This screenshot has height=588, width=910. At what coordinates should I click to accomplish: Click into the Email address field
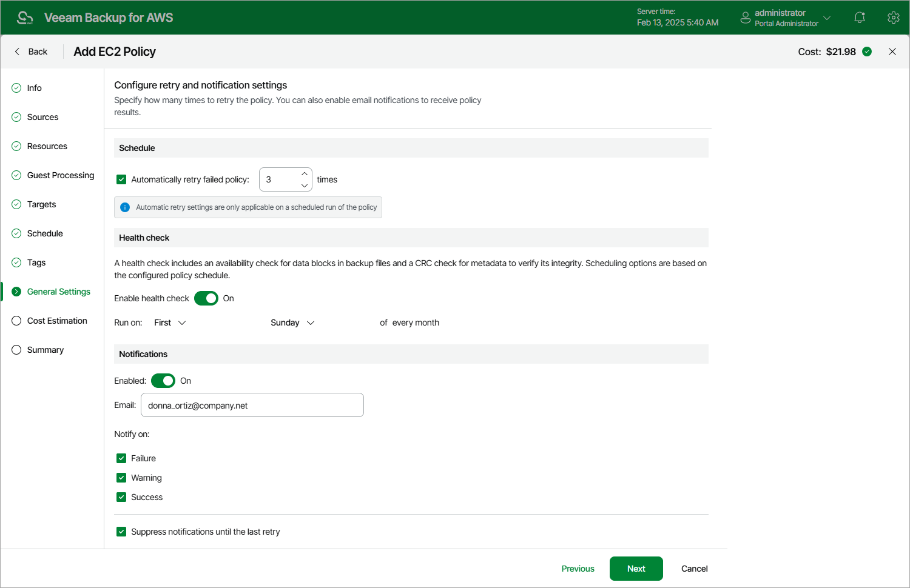coord(252,405)
